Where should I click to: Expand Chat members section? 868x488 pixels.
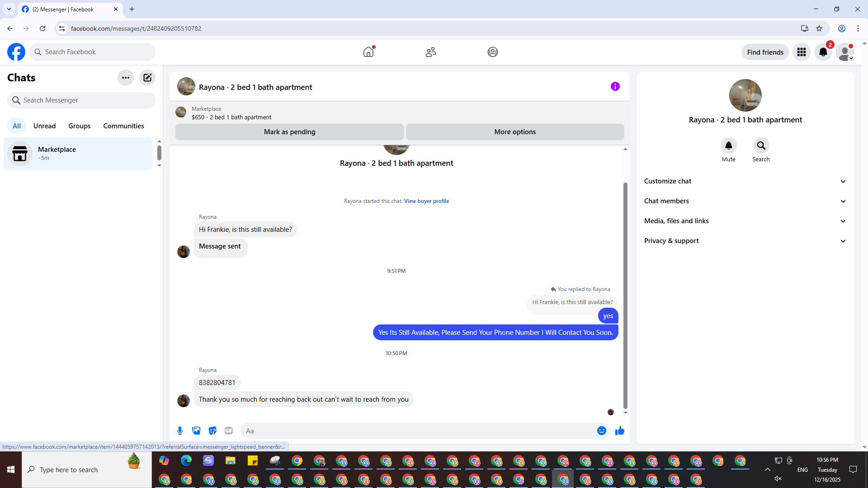click(745, 201)
